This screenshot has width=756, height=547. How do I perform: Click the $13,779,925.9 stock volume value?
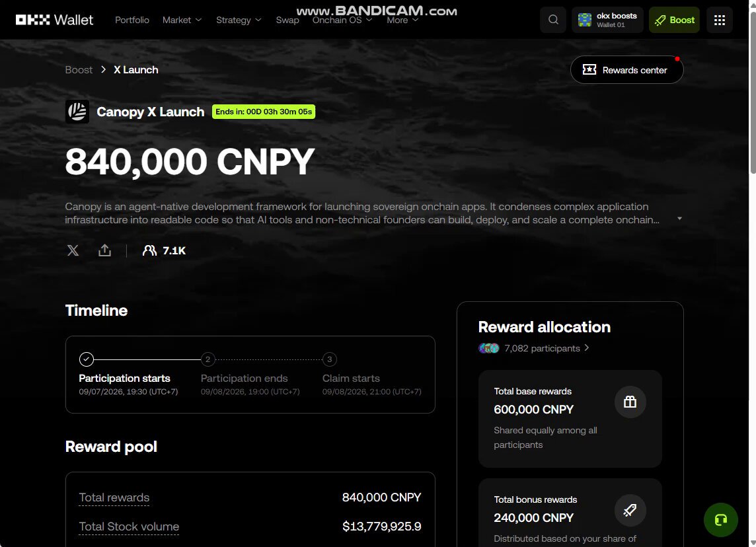point(382,527)
